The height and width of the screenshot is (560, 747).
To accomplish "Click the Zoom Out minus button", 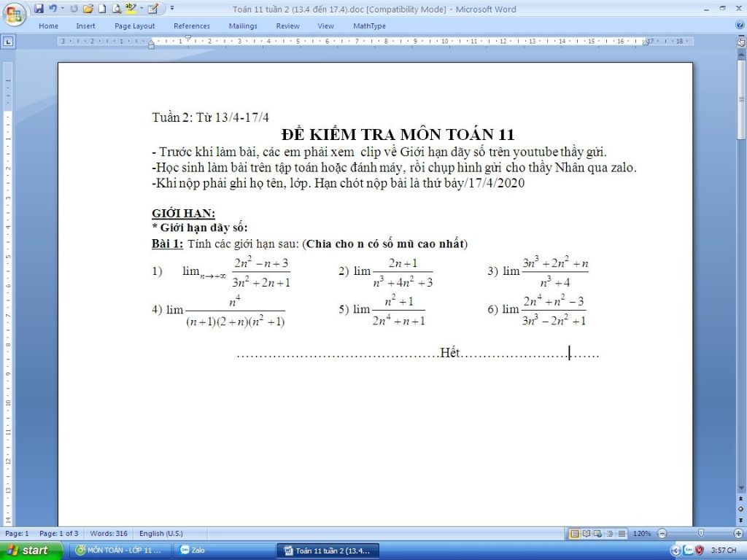I will click(x=662, y=534).
